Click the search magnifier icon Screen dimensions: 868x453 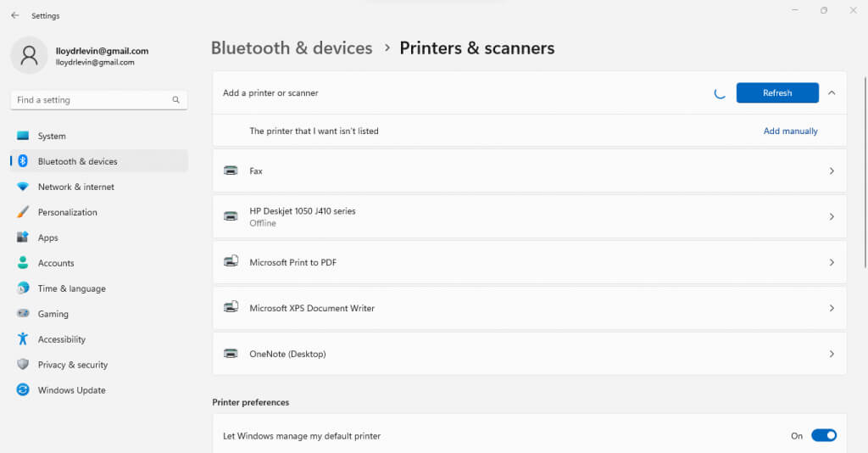click(x=176, y=100)
